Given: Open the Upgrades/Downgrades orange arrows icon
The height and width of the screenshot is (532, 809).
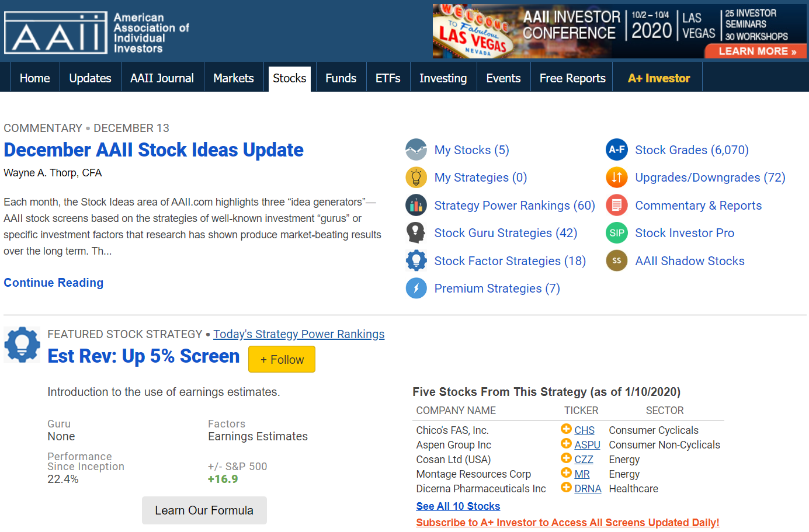Looking at the screenshot, I should click(x=617, y=178).
